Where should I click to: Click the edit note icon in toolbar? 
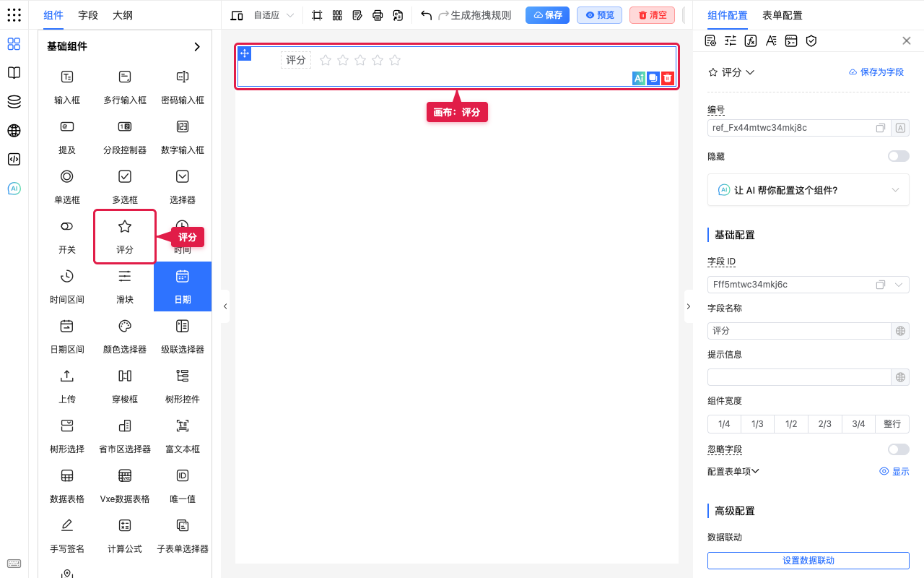click(357, 15)
